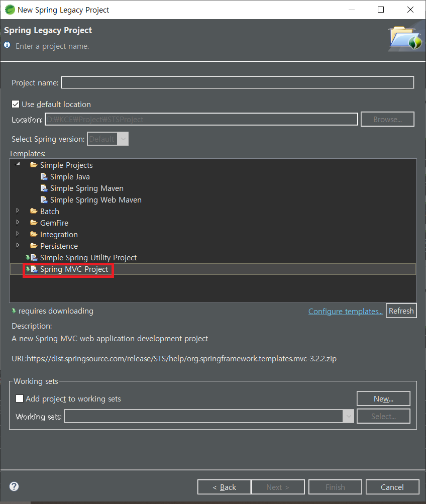426x504 pixels.
Task: Click the template download URL text
Action: (x=174, y=358)
